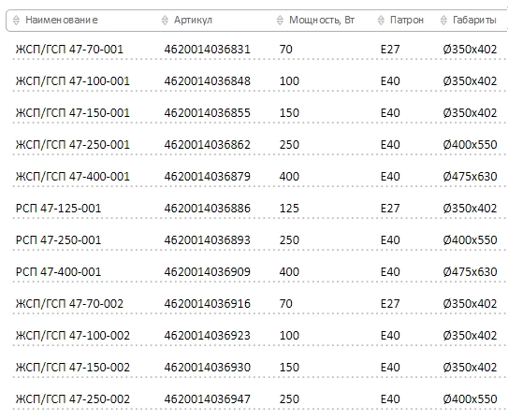The height and width of the screenshot is (420, 508).
Task: Click row ЖСП/ГСП 47-250-002
Action: (x=259, y=398)
